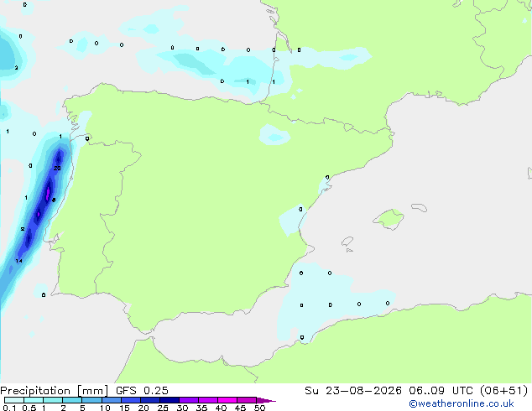Click the 0.5–1 mm legend color swatch
Screen dimensions: 532x411
(x=34, y=400)
